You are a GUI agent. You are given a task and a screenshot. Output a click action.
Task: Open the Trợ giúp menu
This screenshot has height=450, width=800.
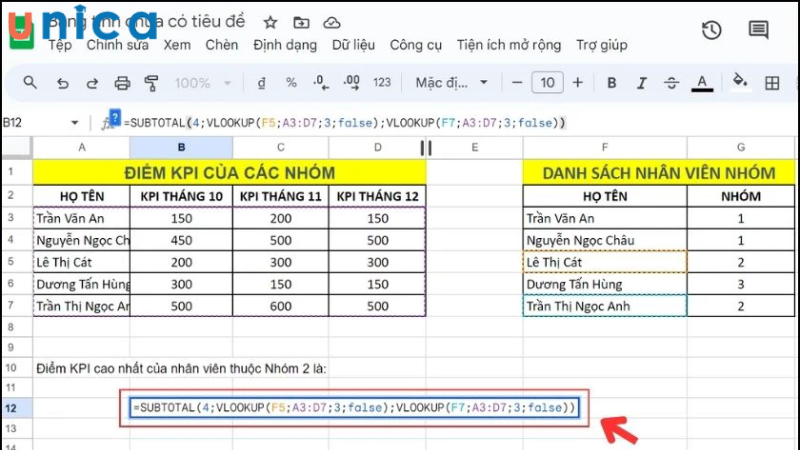click(x=602, y=45)
